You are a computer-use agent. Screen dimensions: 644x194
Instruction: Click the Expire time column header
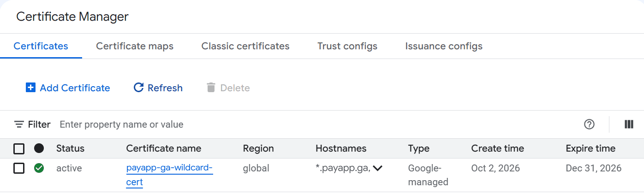pos(590,148)
